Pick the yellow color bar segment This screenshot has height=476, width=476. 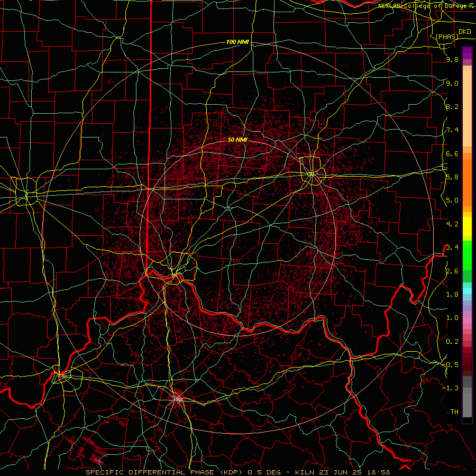pos(467,226)
